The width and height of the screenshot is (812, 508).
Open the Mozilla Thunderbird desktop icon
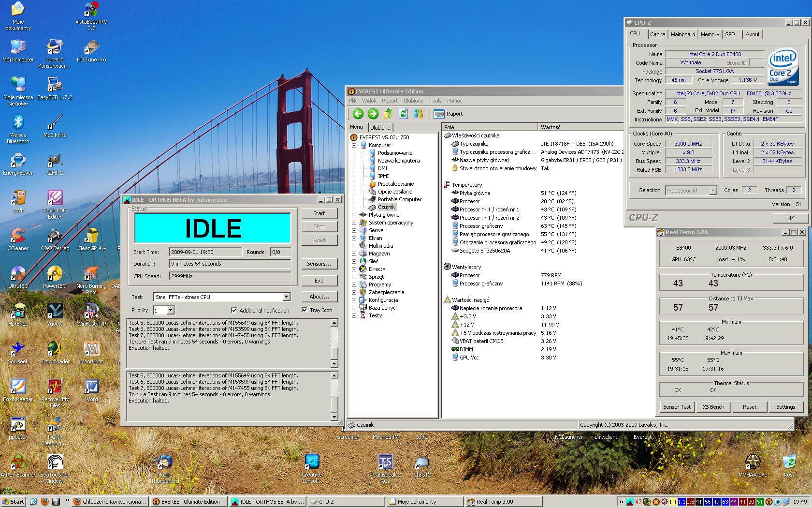pyautogui.click(x=165, y=469)
